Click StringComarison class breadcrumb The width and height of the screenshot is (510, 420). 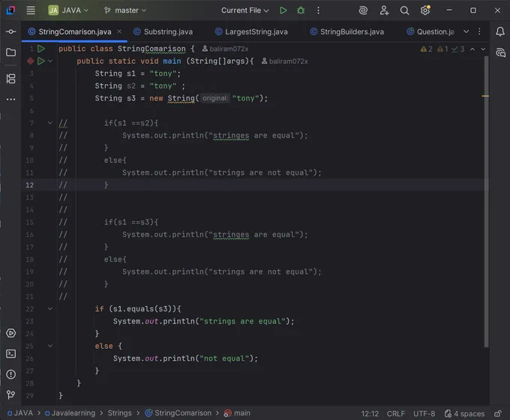178,413
